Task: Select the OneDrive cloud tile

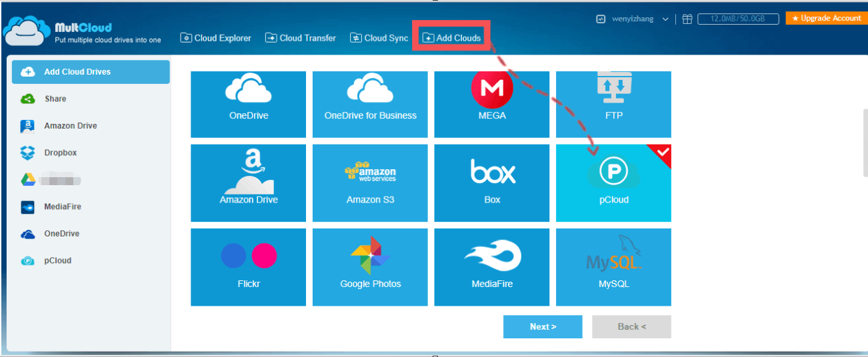Action: (248, 105)
